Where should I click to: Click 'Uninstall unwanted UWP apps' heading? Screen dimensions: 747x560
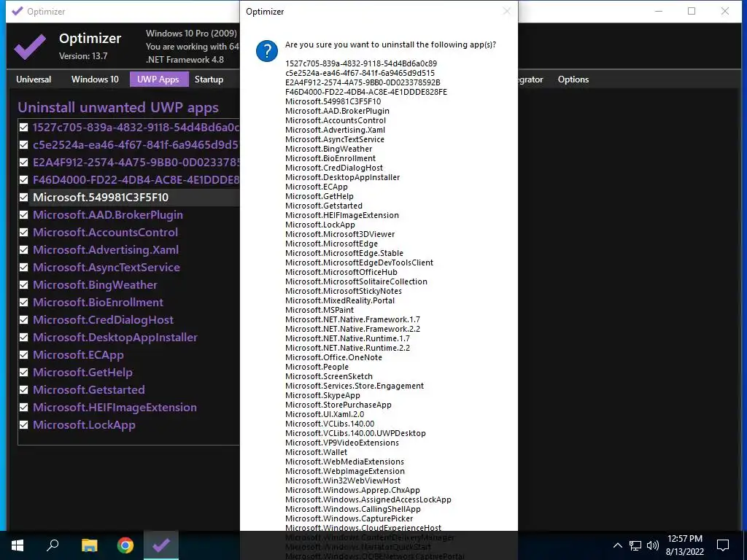118,108
